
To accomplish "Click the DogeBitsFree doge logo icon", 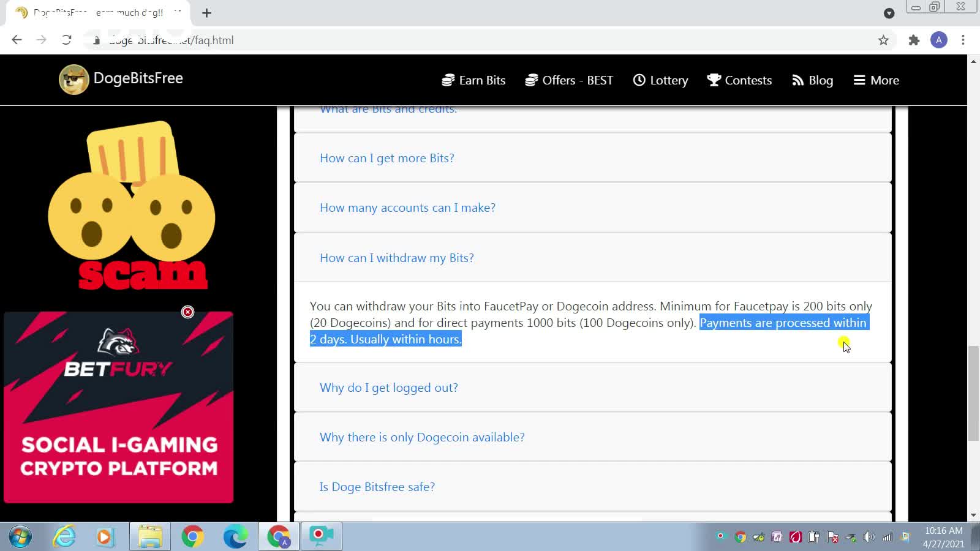I will [73, 80].
